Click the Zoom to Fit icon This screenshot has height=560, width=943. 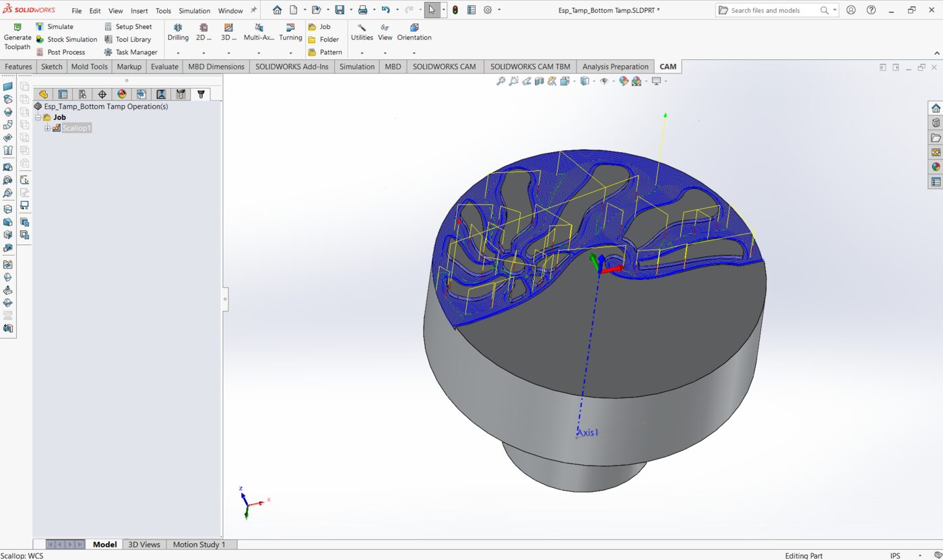(500, 81)
